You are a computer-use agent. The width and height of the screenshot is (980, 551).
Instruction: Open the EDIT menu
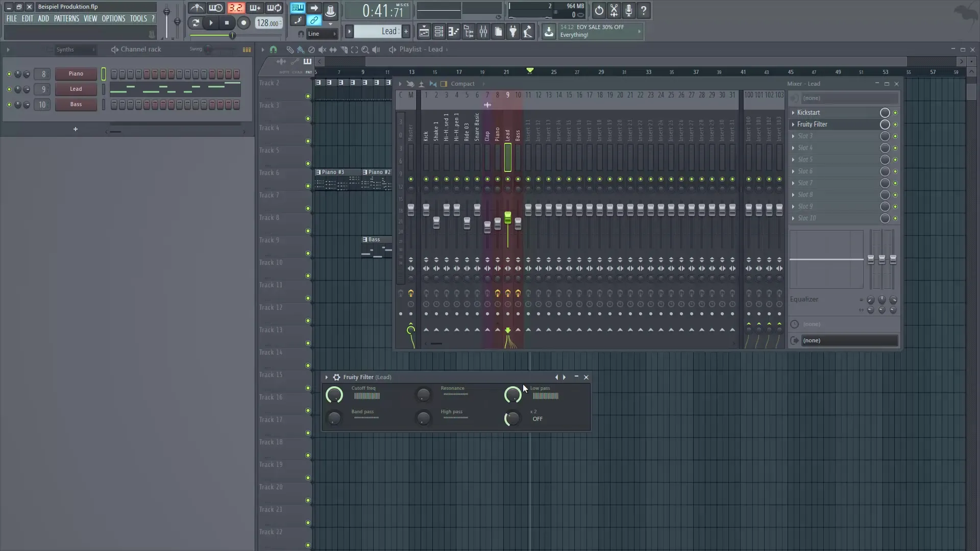(x=27, y=18)
